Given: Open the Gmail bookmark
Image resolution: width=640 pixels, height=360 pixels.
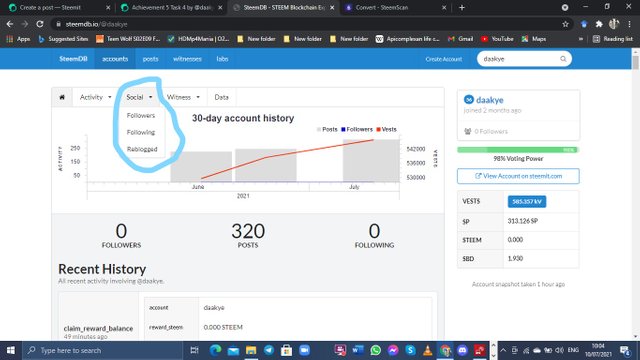Looking at the screenshot, I should [x=460, y=39].
